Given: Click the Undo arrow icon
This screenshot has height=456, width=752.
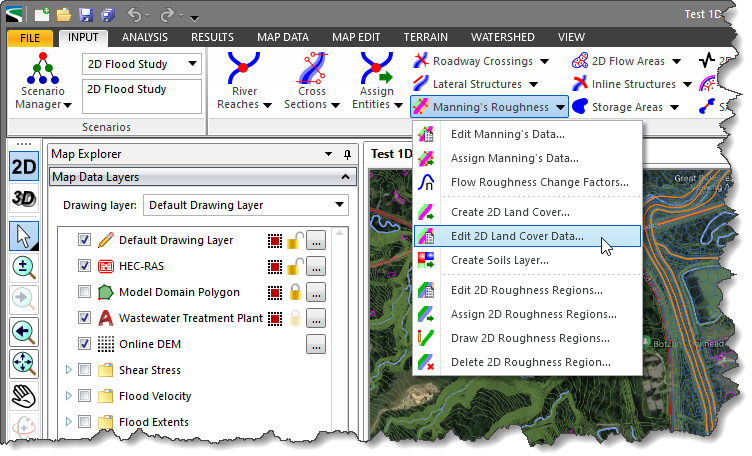Looking at the screenshot, I should pyautogui.click(x=134, y=15).
